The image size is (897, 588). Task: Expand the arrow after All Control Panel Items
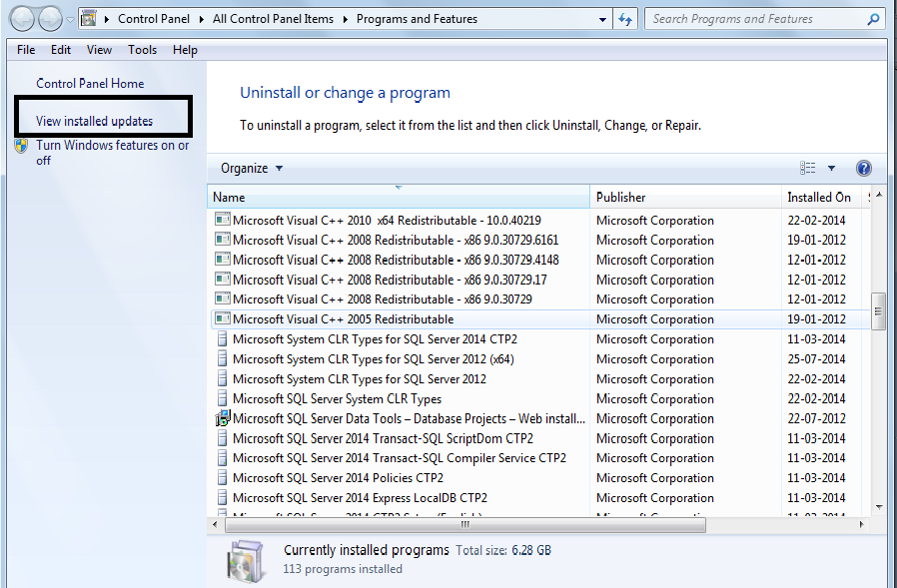[x=345, y=19]
